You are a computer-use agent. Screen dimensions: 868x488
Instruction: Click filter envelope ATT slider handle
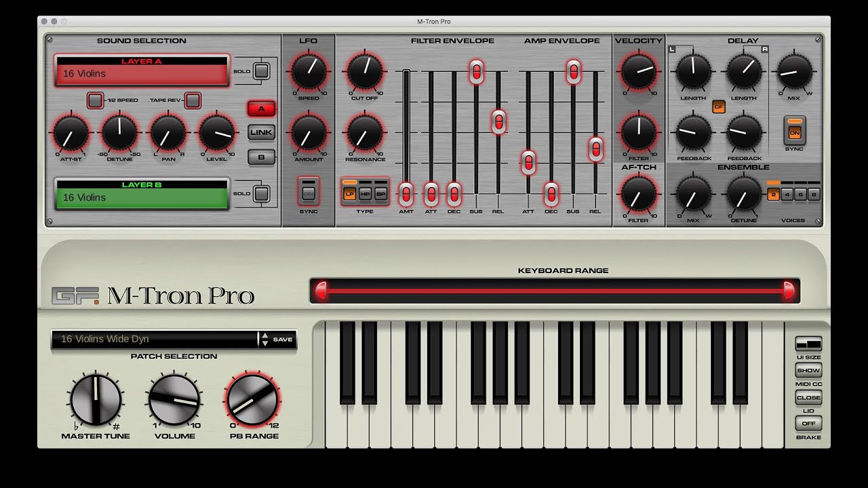431,195
